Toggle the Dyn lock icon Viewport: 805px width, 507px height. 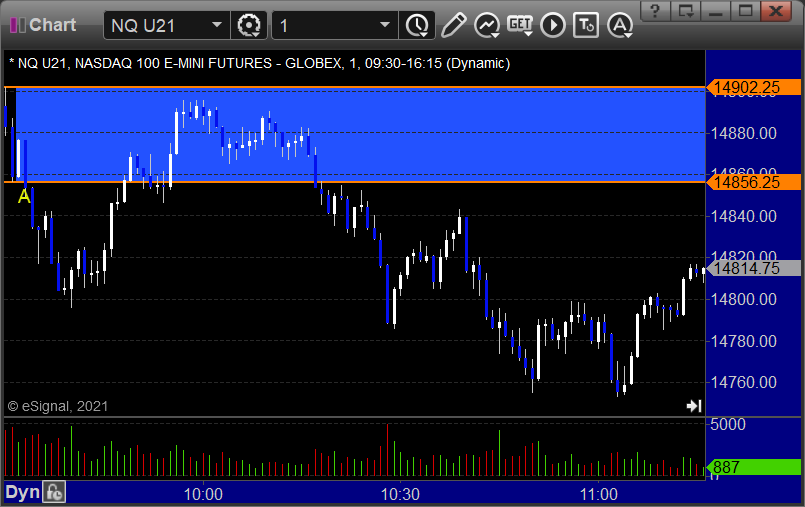pyautogui.click(x=54, y=493)
